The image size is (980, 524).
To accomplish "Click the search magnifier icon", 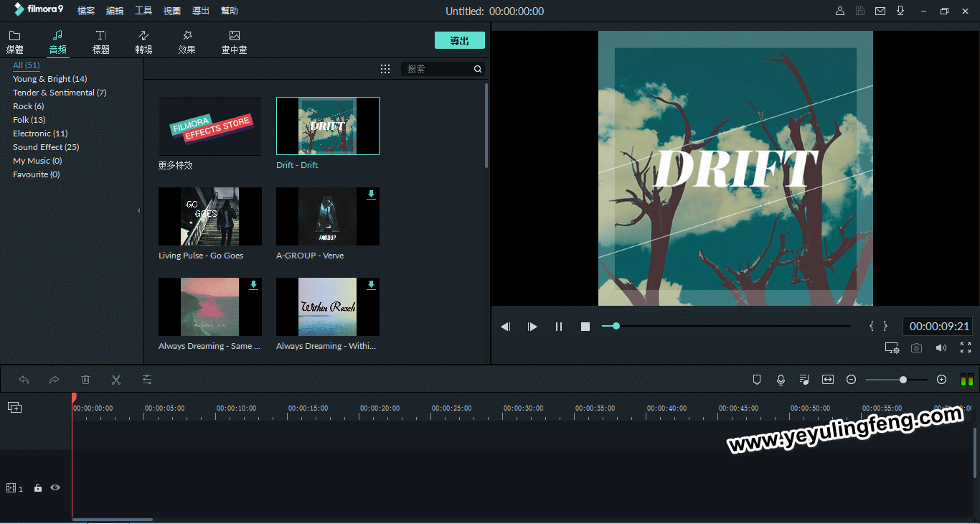I will click(x=478, y=69).
